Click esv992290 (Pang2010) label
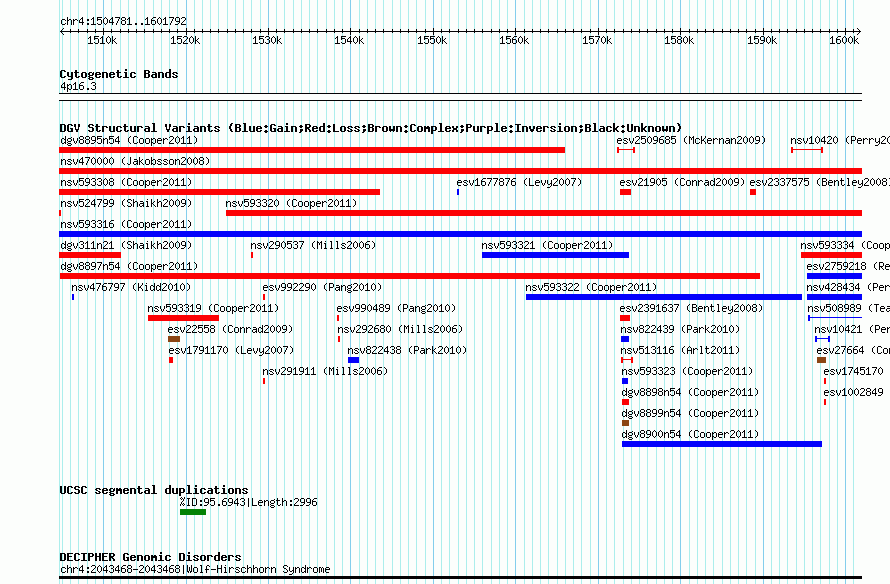890x584 pixels. (322, 287)
